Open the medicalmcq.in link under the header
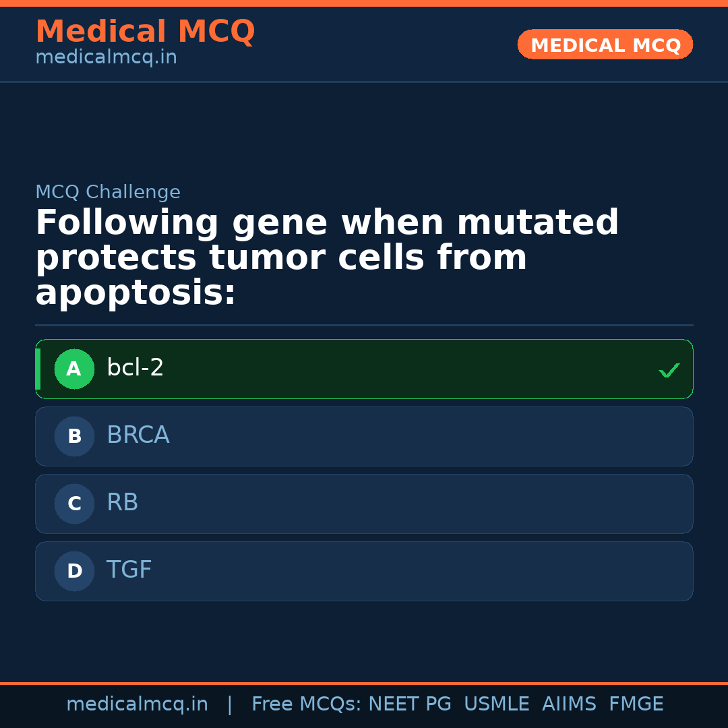Viewport: 728px width, 728px height. pos(106,57)
